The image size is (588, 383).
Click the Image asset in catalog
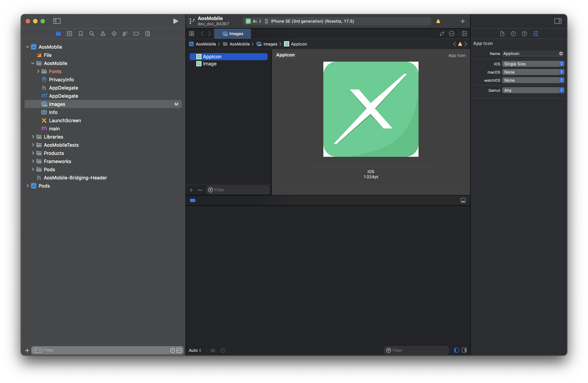pyautogui.click(x=210, y=63)
